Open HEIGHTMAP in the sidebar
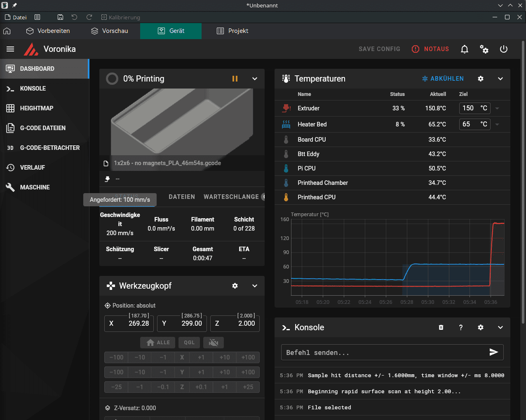 (37, 108)
